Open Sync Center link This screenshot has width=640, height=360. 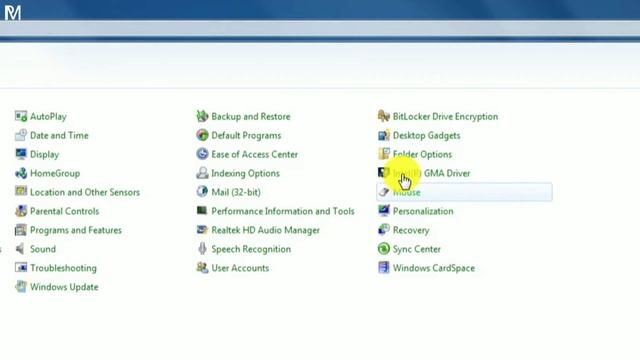click(x=417, y=249)
